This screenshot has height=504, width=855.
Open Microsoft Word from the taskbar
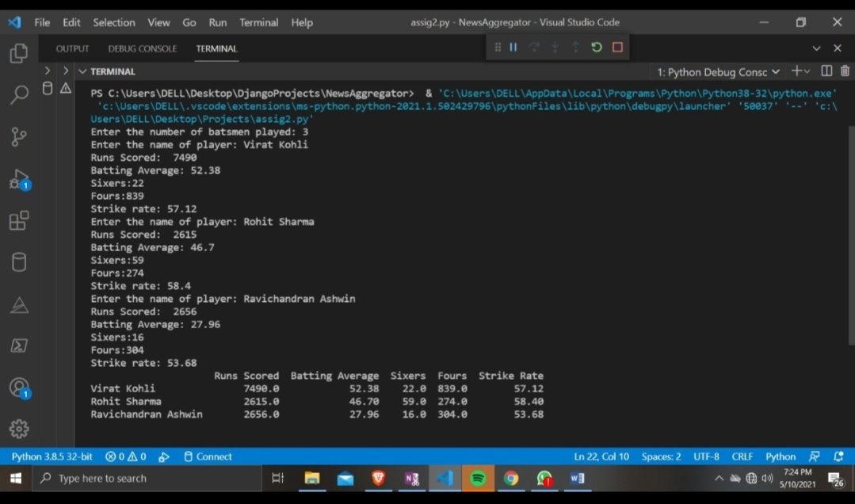(x=577, y=479)
